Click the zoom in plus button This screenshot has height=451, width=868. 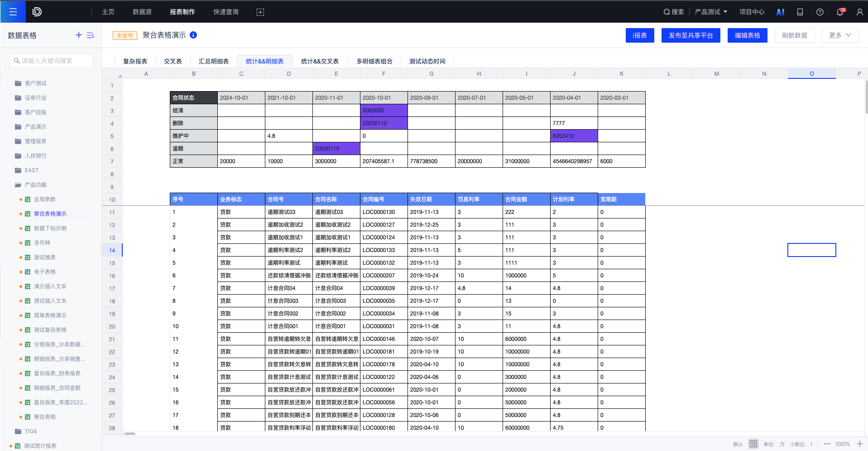[x=859, y=444]
